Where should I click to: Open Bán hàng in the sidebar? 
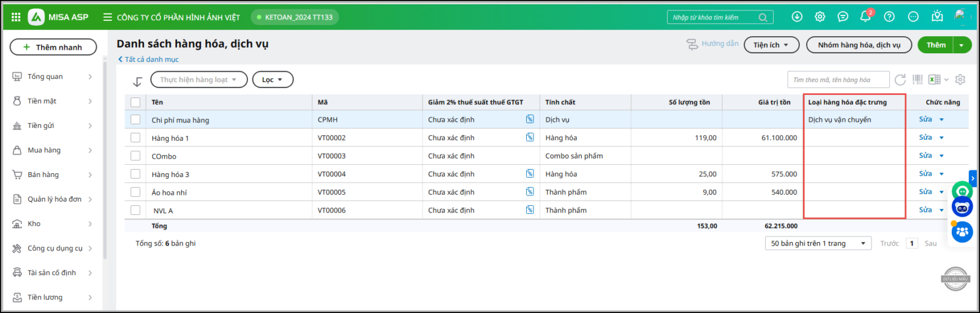point(43,175)
